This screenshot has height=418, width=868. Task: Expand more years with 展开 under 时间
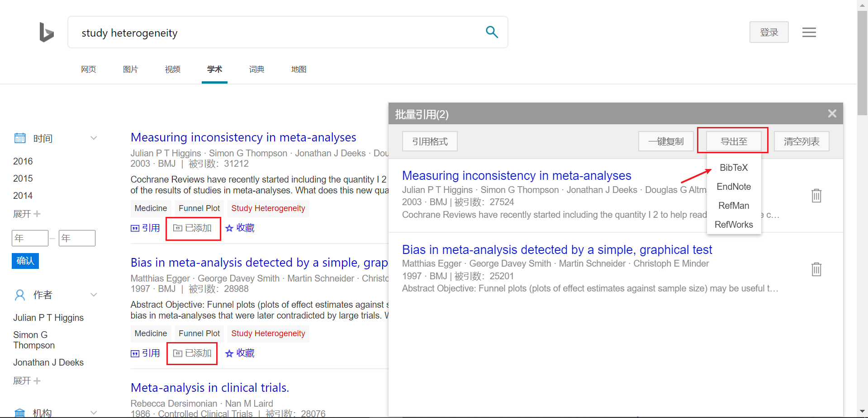click(x=27, y=214)
